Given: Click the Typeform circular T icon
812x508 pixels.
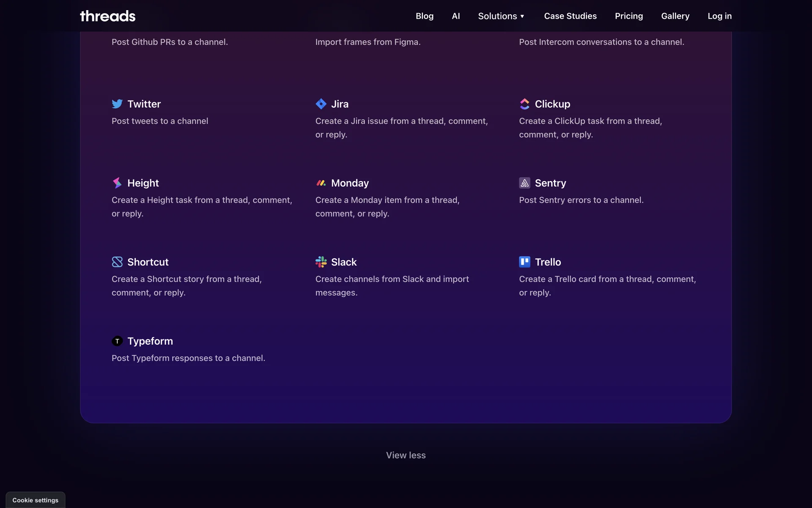Looking at the screenshot, I should pos(117,341).
